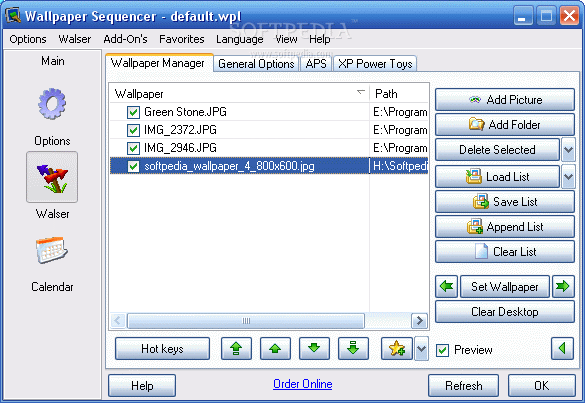Click the Main sidebar header
585x403 pixels.
click(53, 60)
